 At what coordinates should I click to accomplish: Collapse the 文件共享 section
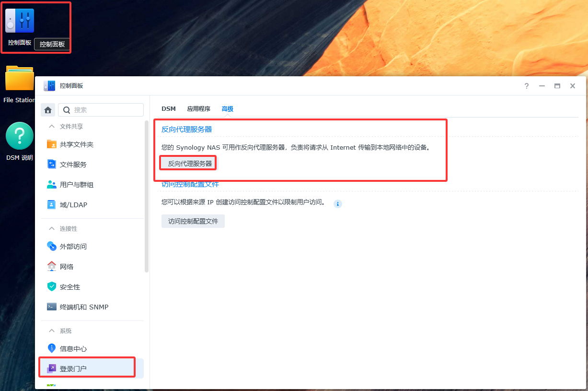[62, 126]
